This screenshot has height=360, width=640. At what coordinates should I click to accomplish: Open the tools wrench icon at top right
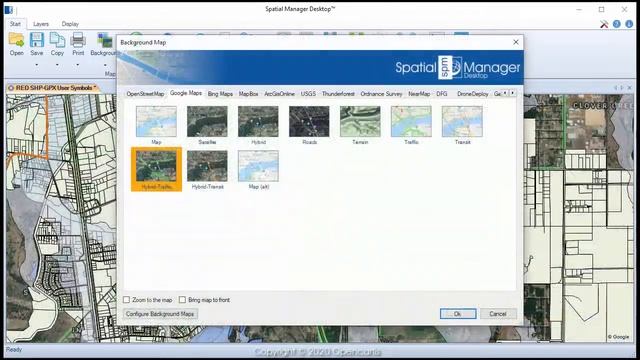tap(604, 24)
